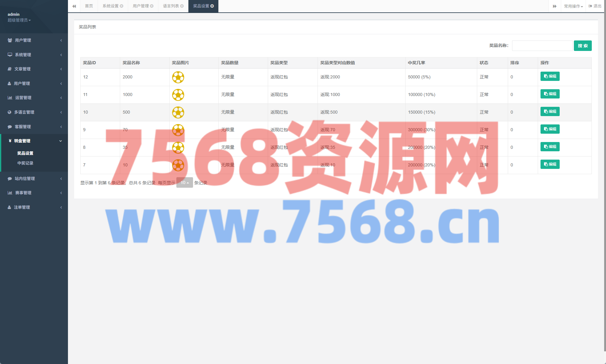Open 系统管理 monitor icon menu in sidebar
Screen dimensions: 606x364
pyautogui.click(x=10, y=55)
